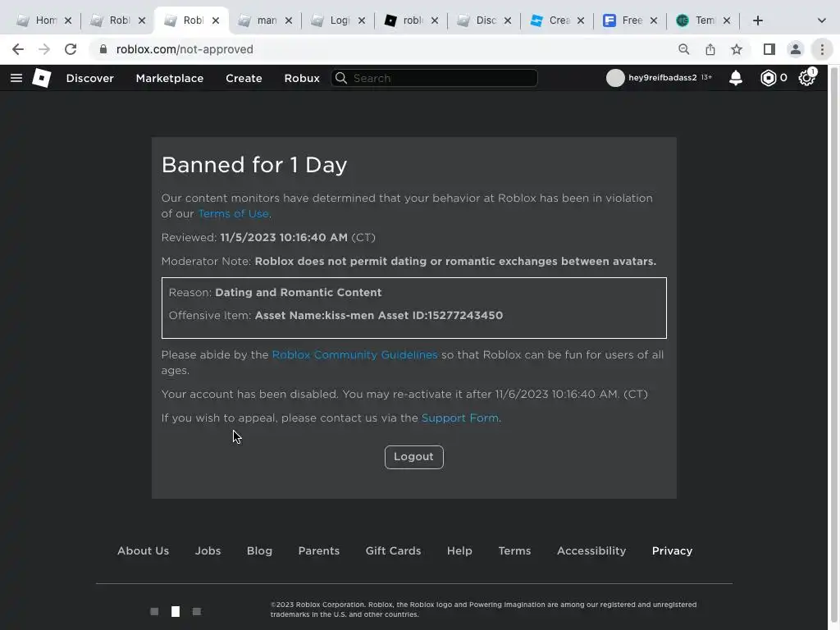This screenshot has width=840, height=630.
Task: Open Gift Cards footer link
Action: [x=393, y=550]
